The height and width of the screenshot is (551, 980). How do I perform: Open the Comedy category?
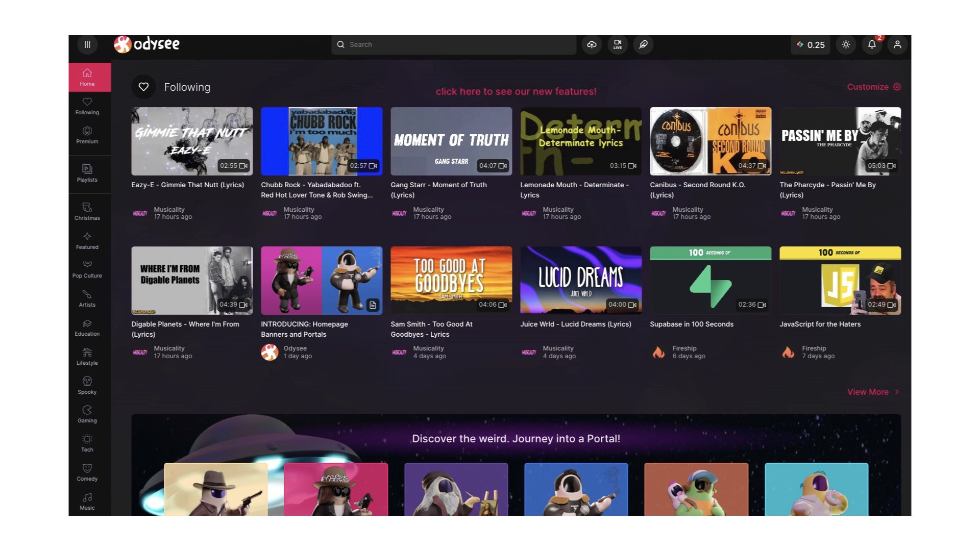pos(87,472)
